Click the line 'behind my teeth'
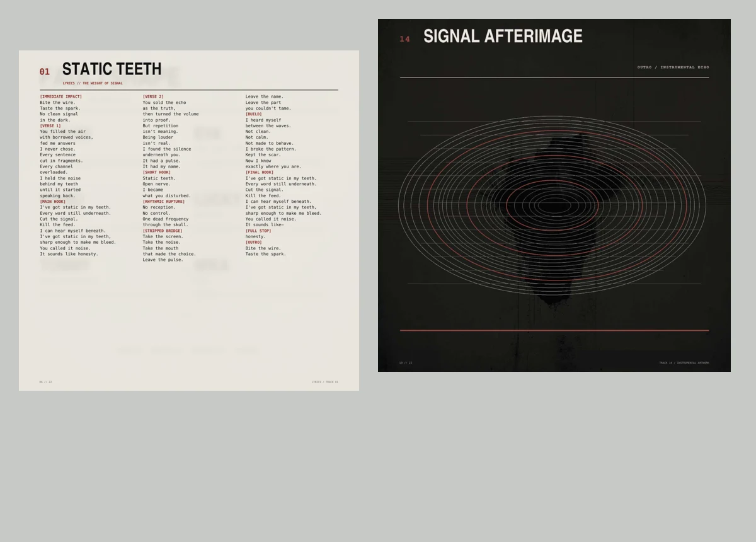The image size is (756, 542). pyautogui.click(x=59, y=184)
